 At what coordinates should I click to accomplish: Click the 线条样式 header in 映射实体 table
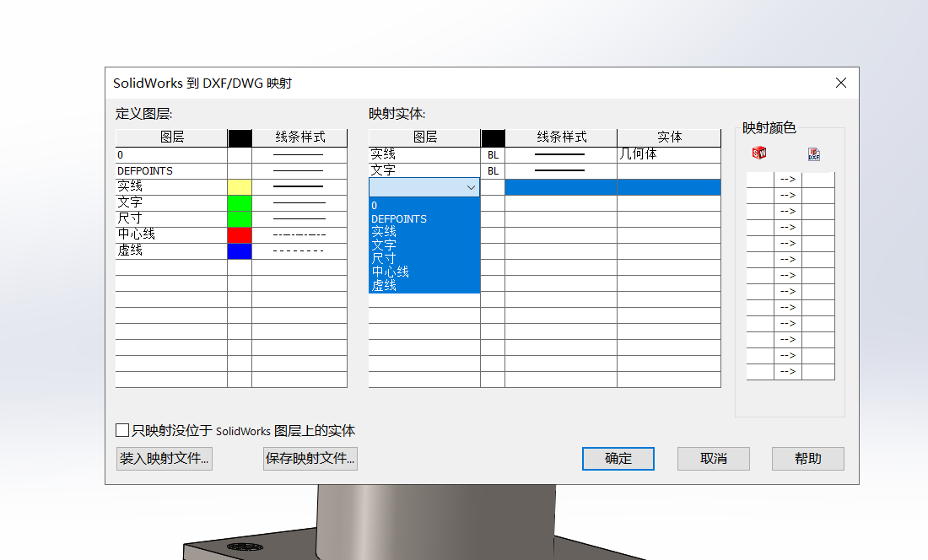(561, 137)
